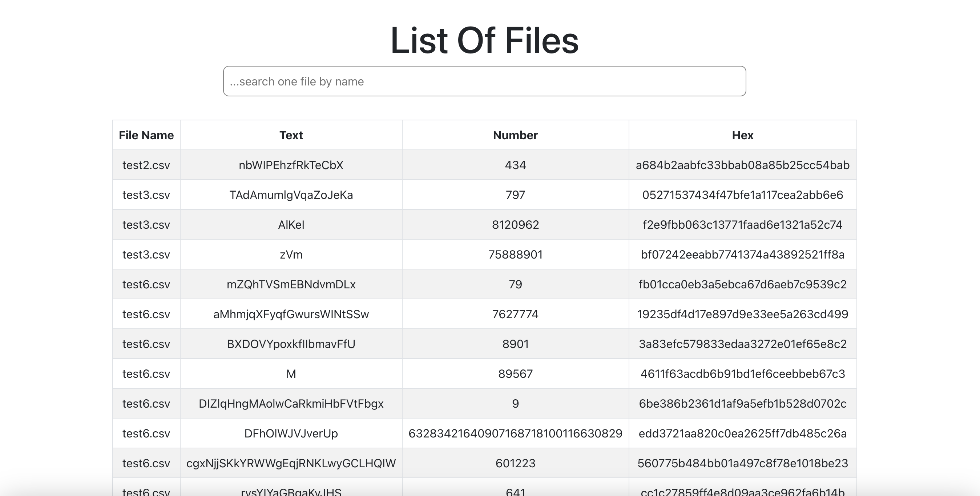
Task: Sort the table by Text column header
Action: (x=291, y=135)
